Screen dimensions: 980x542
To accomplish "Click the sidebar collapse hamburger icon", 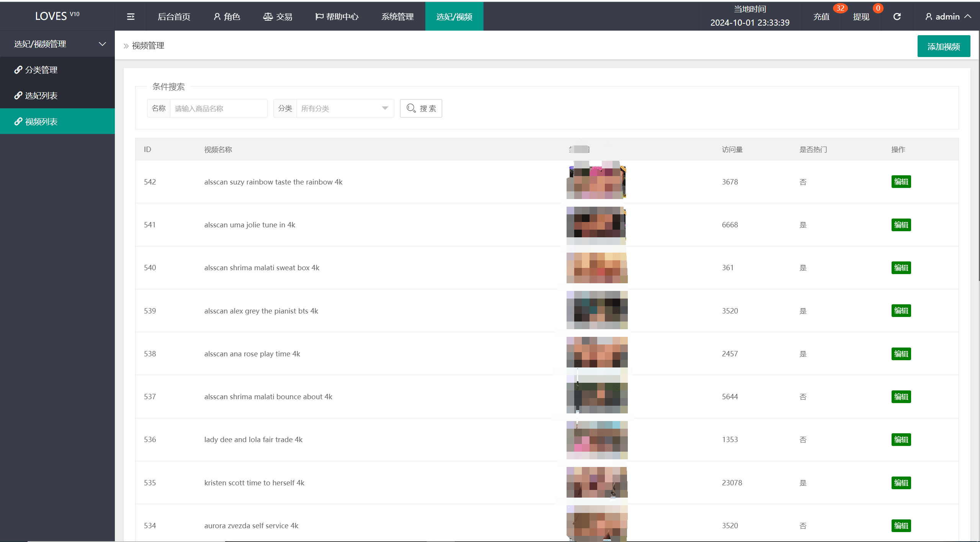I will pos(131,16).
